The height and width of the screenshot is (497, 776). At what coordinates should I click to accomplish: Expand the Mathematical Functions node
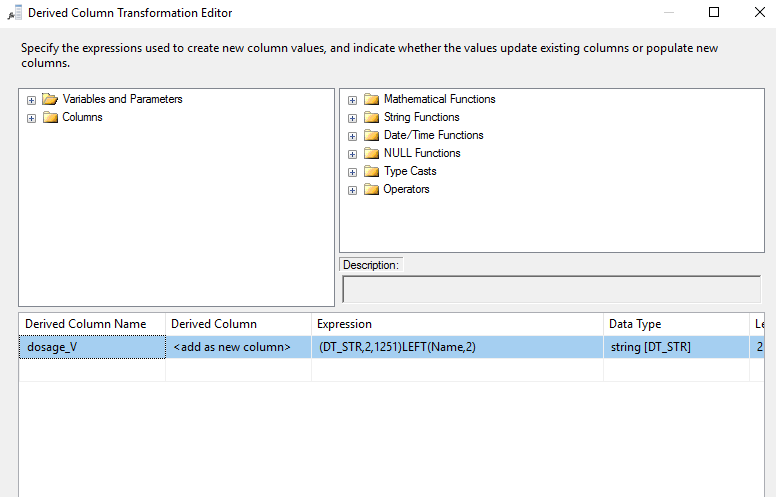[352, 100]
